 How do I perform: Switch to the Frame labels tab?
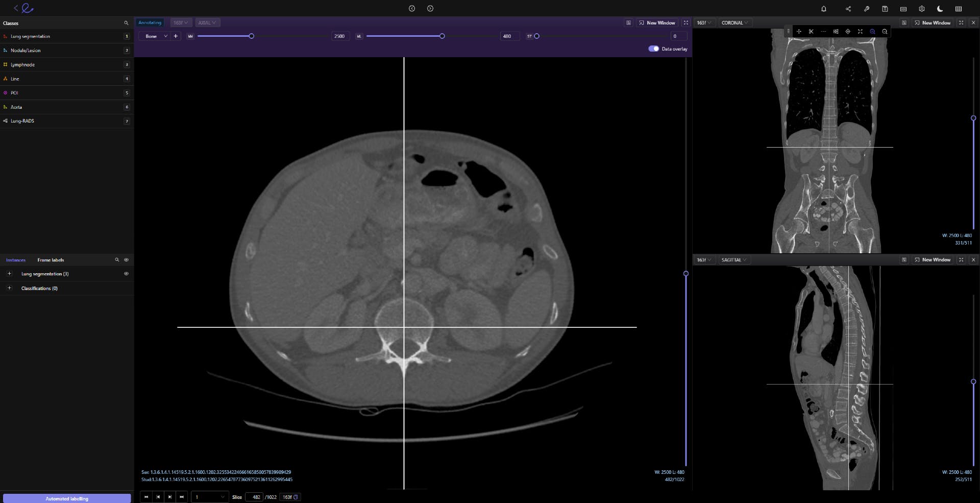click(x=51, y=260)
